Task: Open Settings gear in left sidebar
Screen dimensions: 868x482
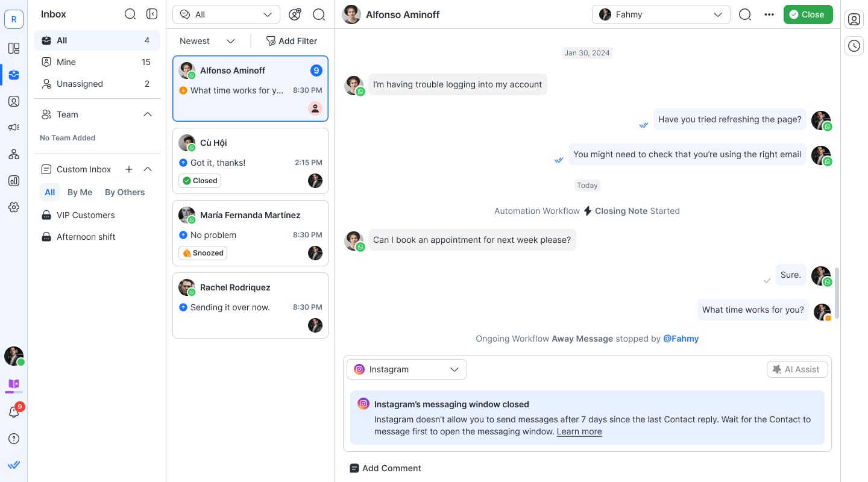Action: pyautogui.click(x=14, y=207)
